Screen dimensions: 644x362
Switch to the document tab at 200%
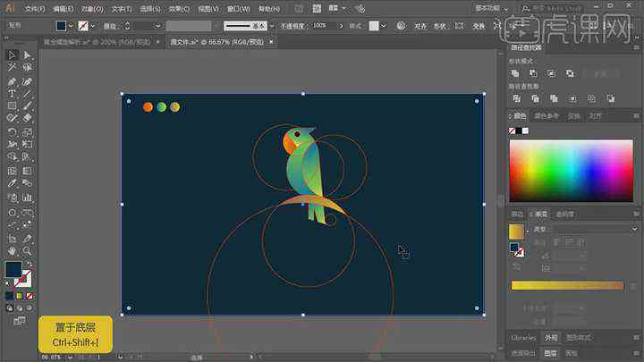[97, 42]
